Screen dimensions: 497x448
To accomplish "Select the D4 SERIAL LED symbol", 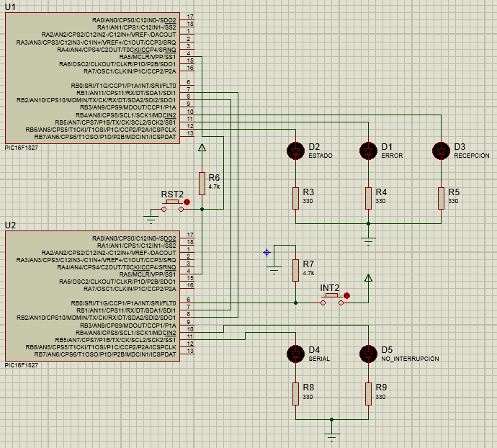I will click(x=295, y=354).
